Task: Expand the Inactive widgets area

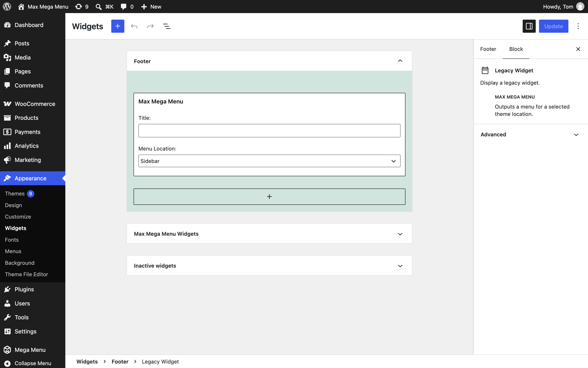Action: (x=400, y=266)
